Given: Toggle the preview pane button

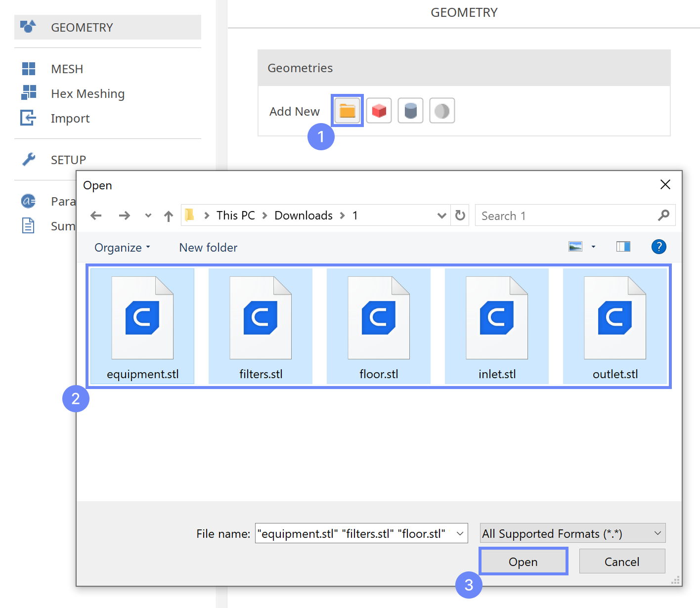Looking at the screenshot, I should (x=623, y=247).
